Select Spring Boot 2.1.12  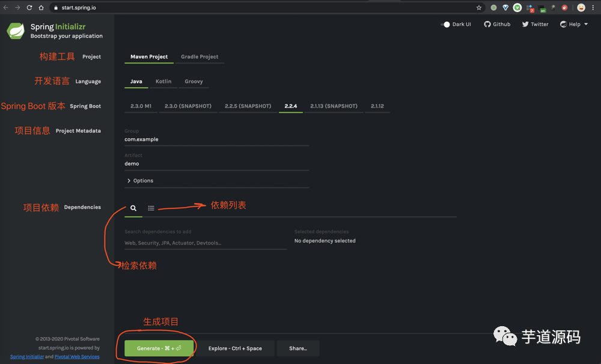(377, 106)
